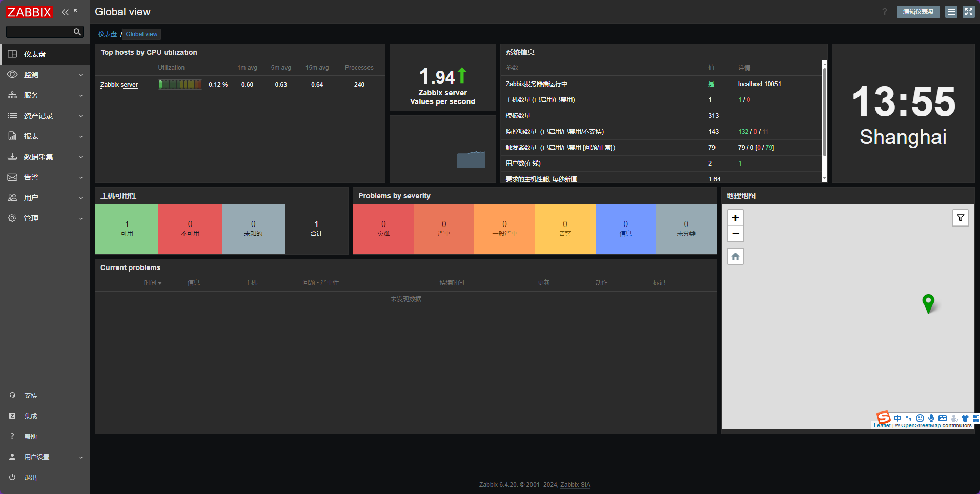This screenshot has height=494, width=980.
Task: Expand the 告警 menu chevron
Action: (x=81, y=178)
